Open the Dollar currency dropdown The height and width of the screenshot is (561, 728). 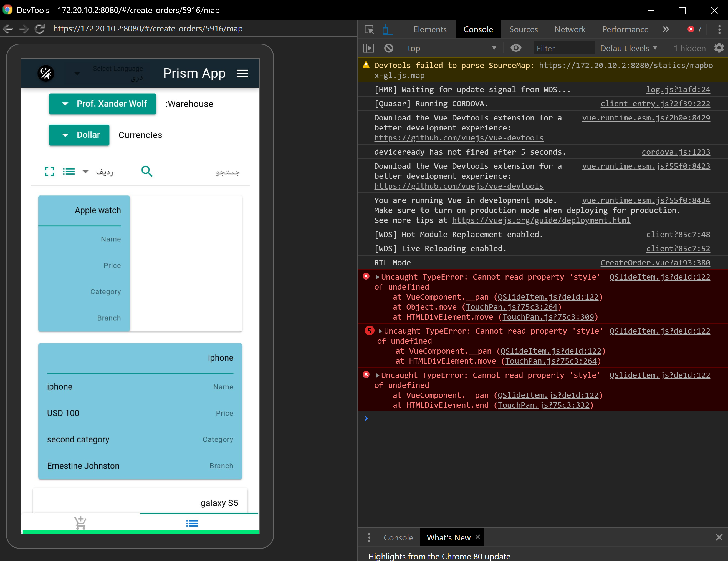79,135
